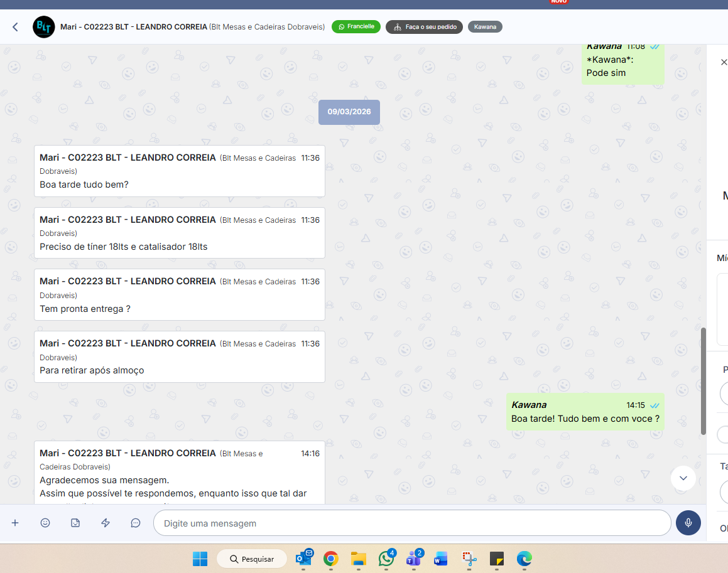Click the message input field
This screenshot has height=573, width=728.
pos(411,523)
